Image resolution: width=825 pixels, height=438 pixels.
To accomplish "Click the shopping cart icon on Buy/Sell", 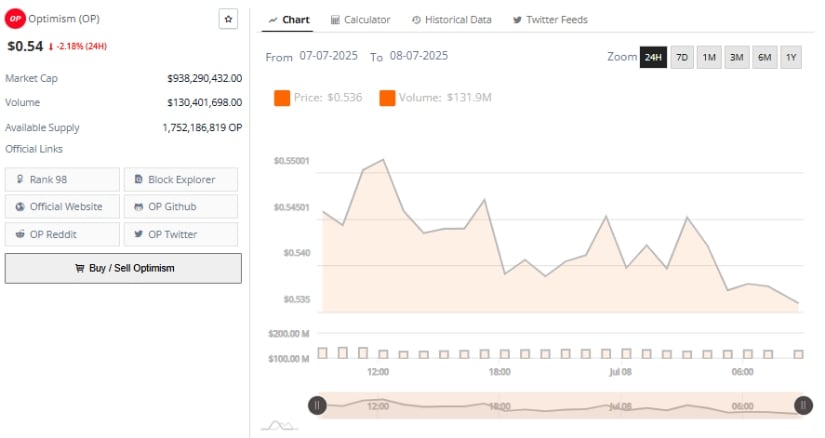I will (x=79, y=268).
